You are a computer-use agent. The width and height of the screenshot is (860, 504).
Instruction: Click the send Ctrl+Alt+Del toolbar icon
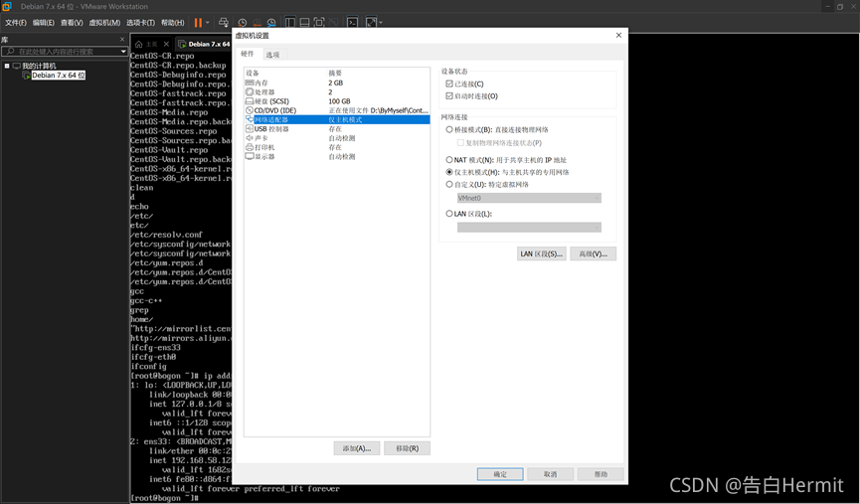coord(224,23)
